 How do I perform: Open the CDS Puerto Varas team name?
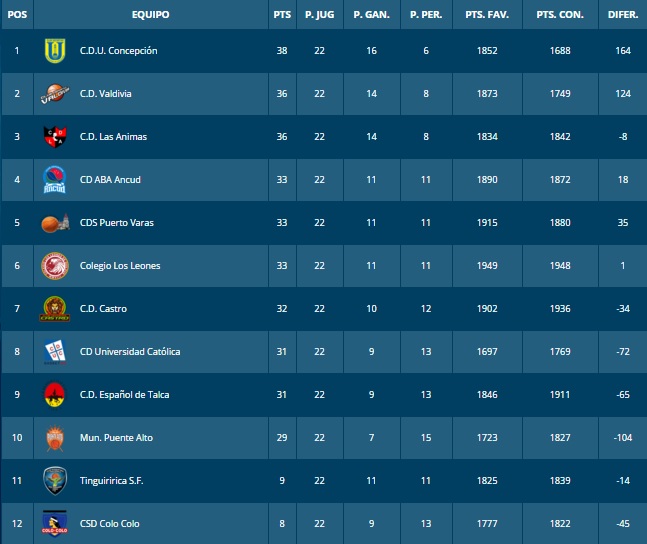coord(117,223)
